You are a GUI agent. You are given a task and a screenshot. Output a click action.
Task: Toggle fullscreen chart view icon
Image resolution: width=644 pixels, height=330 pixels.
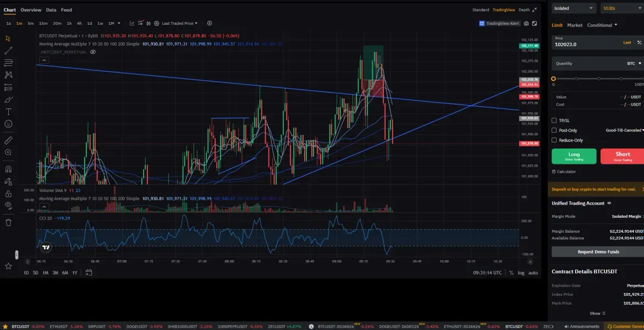pyautogui.click(x=535, y=24)
